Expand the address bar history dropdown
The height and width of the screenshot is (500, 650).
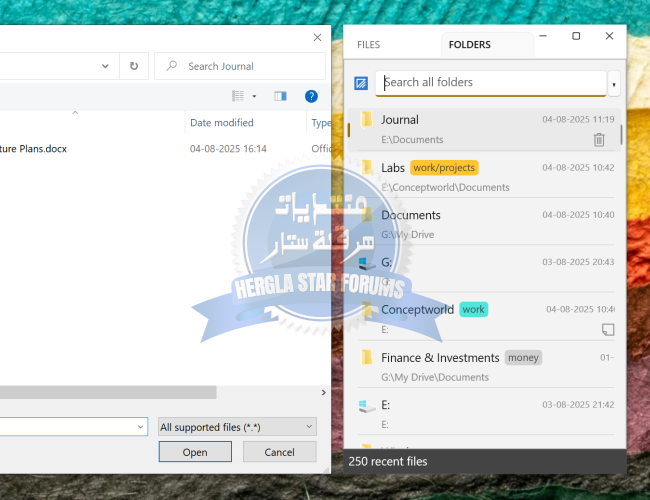[x=105, y=66]
